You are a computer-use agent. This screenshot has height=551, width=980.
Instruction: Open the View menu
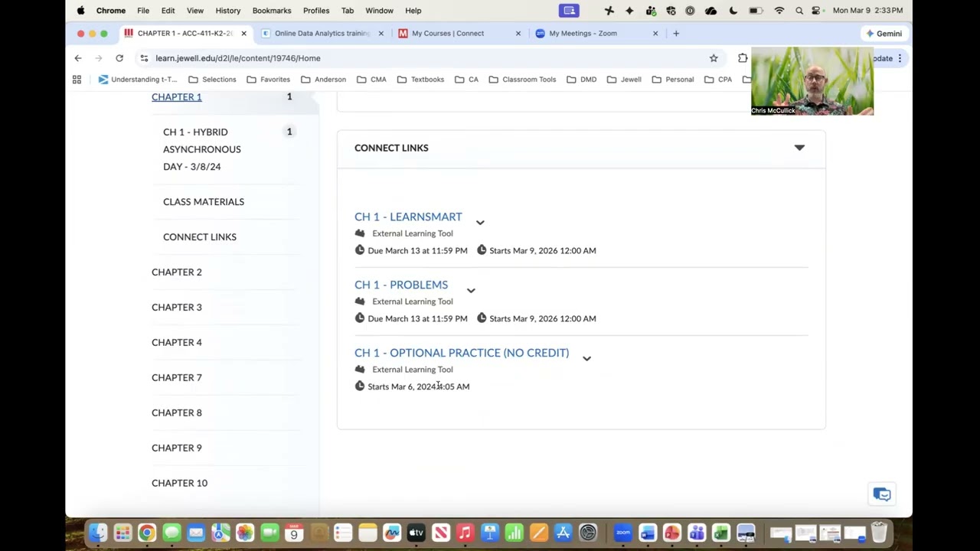coord(195,11)
